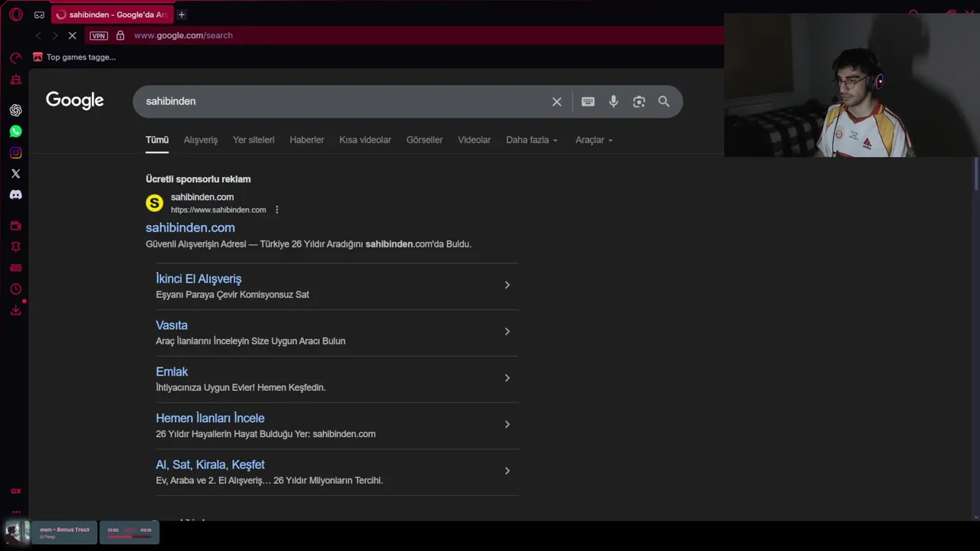
Task: Toggle the VPN badge in address bar
Action: pos(99,35)
